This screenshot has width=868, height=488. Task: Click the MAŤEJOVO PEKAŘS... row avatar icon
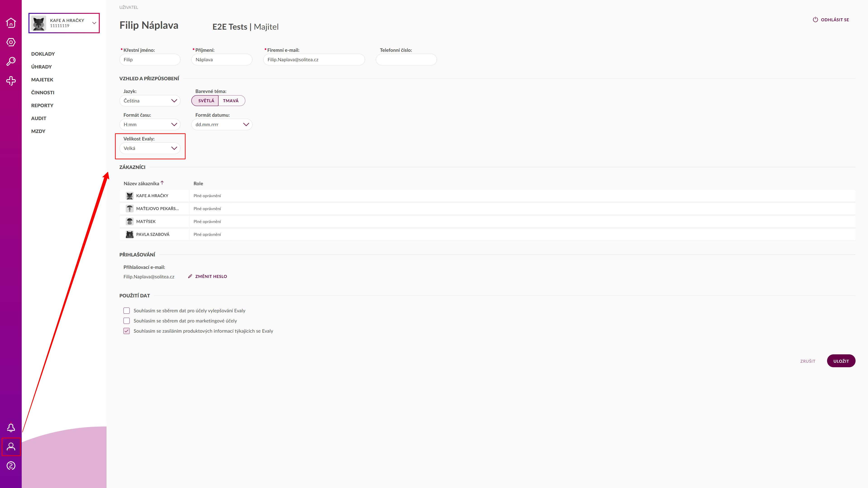point(129,208)
